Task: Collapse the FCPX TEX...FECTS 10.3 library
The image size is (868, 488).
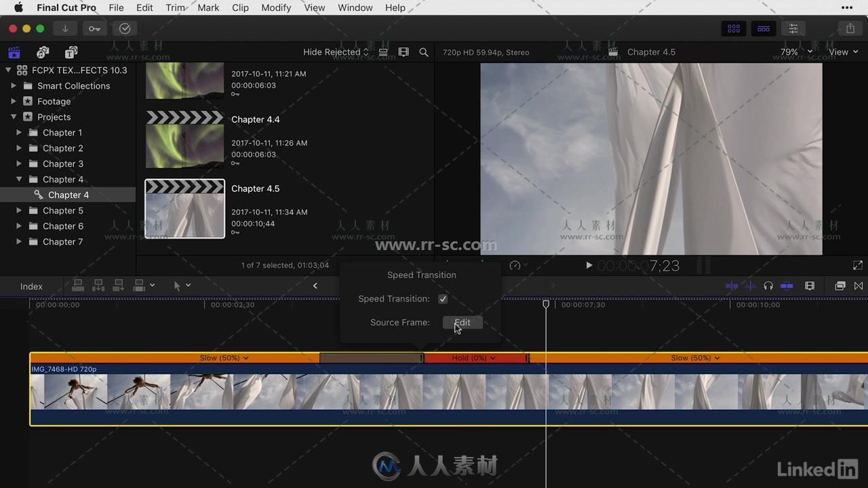Action: (8, 70)
